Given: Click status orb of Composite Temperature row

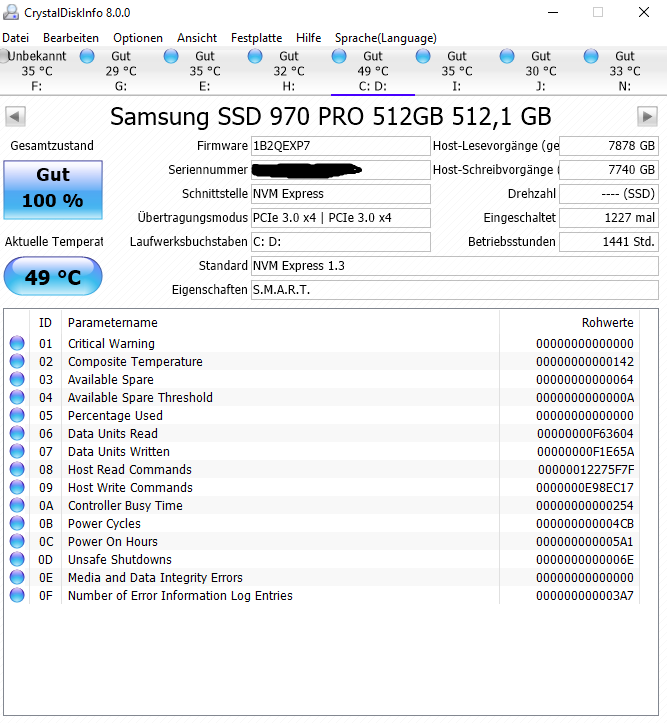Looking at the screenshot, I should tap(17, 361).
